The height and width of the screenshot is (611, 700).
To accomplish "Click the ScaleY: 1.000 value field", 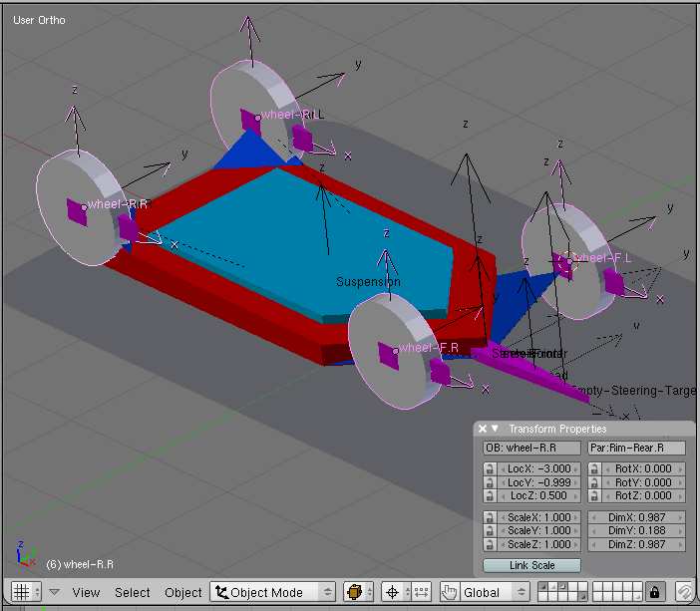I will point(538,530).
